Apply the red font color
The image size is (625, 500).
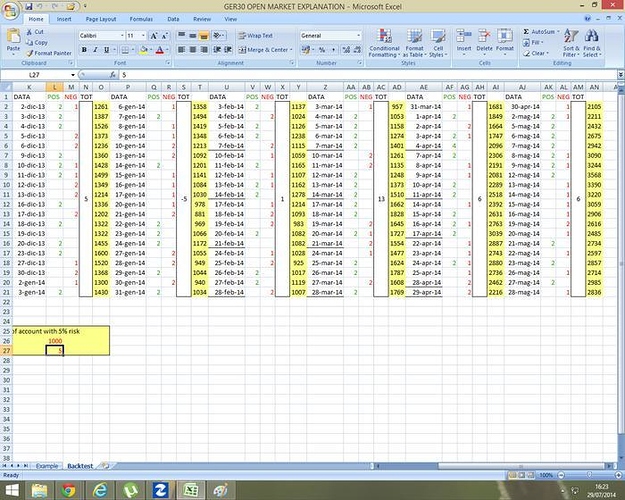point(159,50)
